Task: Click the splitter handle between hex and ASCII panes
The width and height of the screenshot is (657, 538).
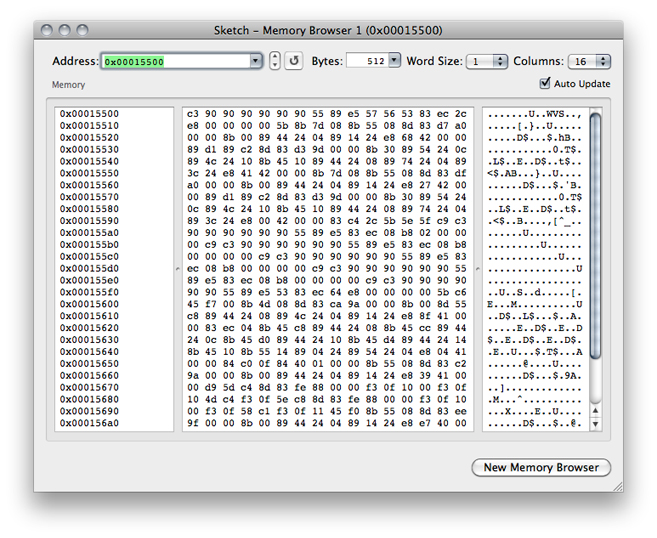Action: click(478, 269)
